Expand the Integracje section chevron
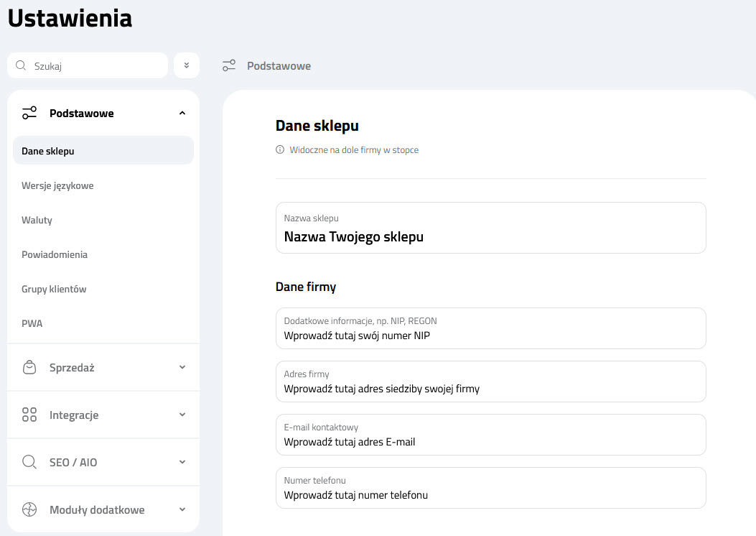The image size is (756, 536). [x=182, y=415]
